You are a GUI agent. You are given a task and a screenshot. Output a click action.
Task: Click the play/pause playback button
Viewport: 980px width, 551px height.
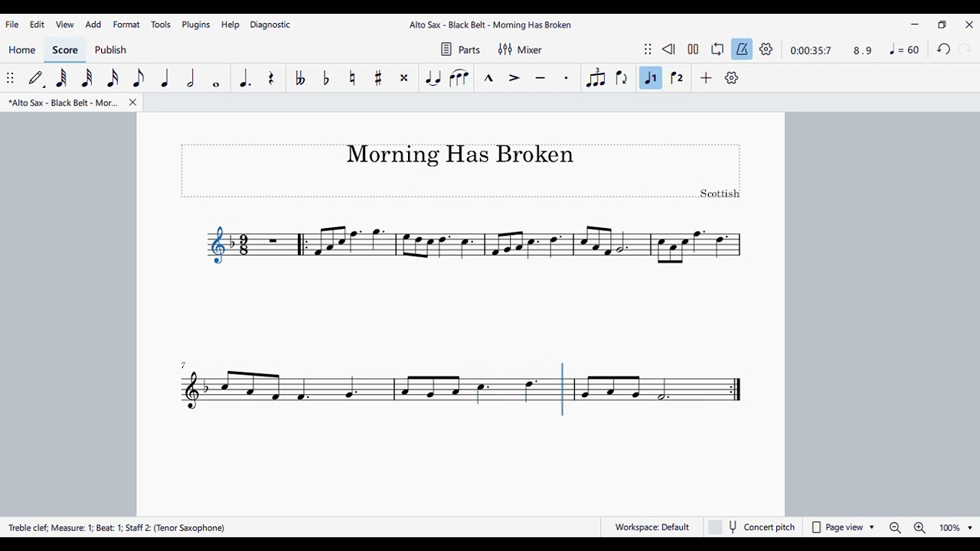pyautogui.click(x=693, y=50)
